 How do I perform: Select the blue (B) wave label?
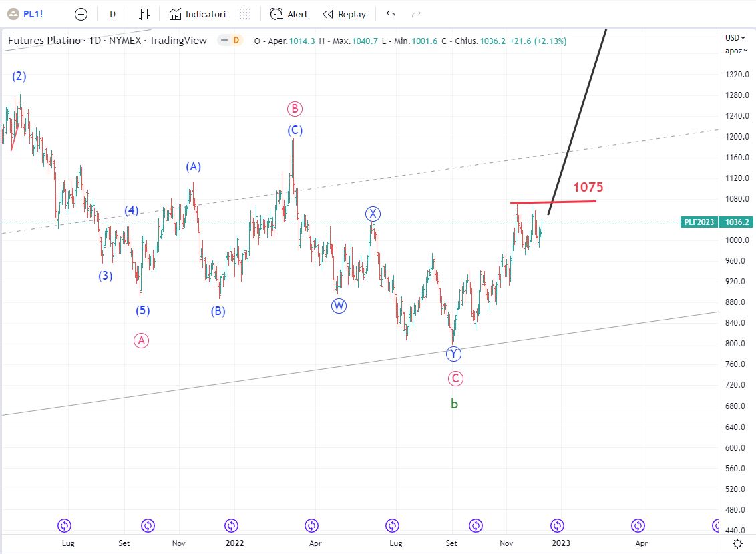tap(218, 311)
